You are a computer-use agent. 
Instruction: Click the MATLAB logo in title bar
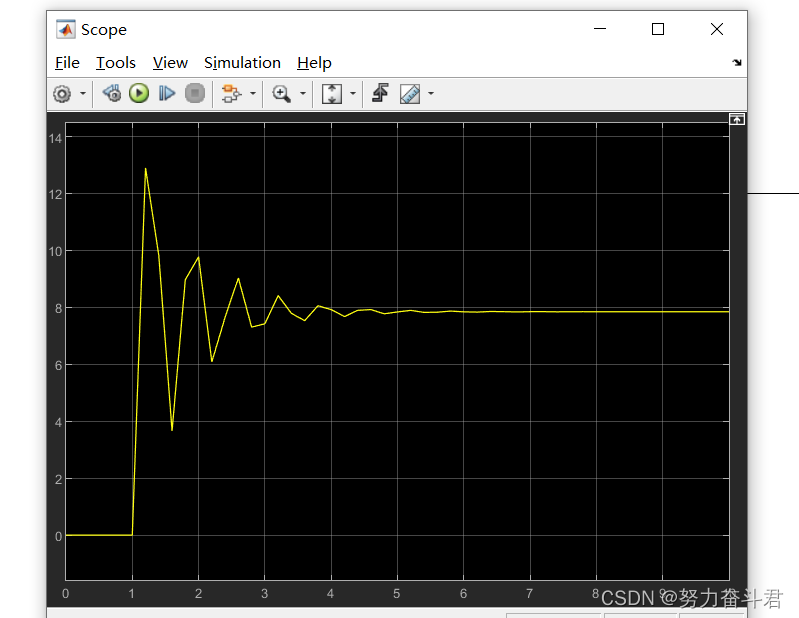66,30
